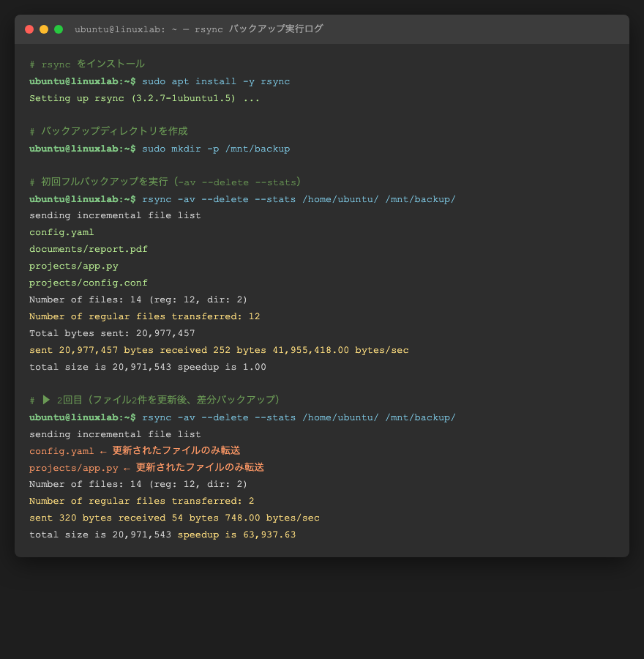Image resolution: width=644 pixels, height=659 pixels.
Task: Click the second 'sending incremental file list' line
Action: pos(115,434)
